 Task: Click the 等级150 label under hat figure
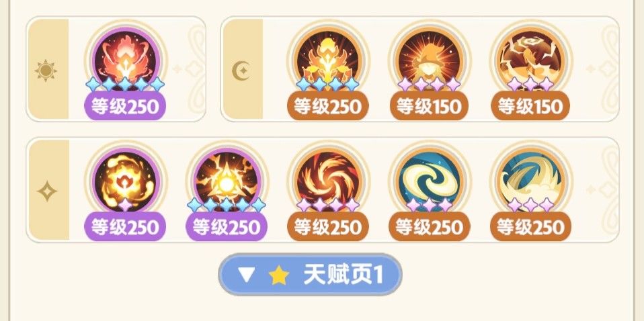click(430, 106)
